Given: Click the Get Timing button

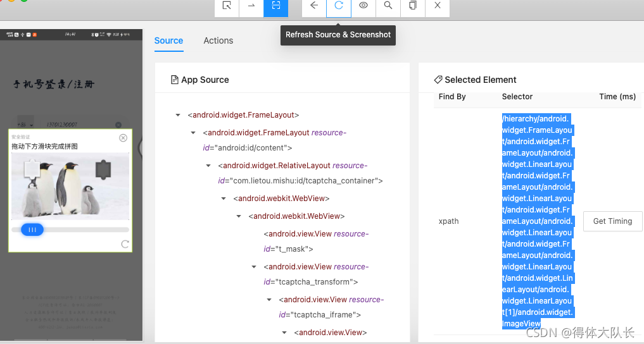Looking at the screenshot, I should [612, 221].
